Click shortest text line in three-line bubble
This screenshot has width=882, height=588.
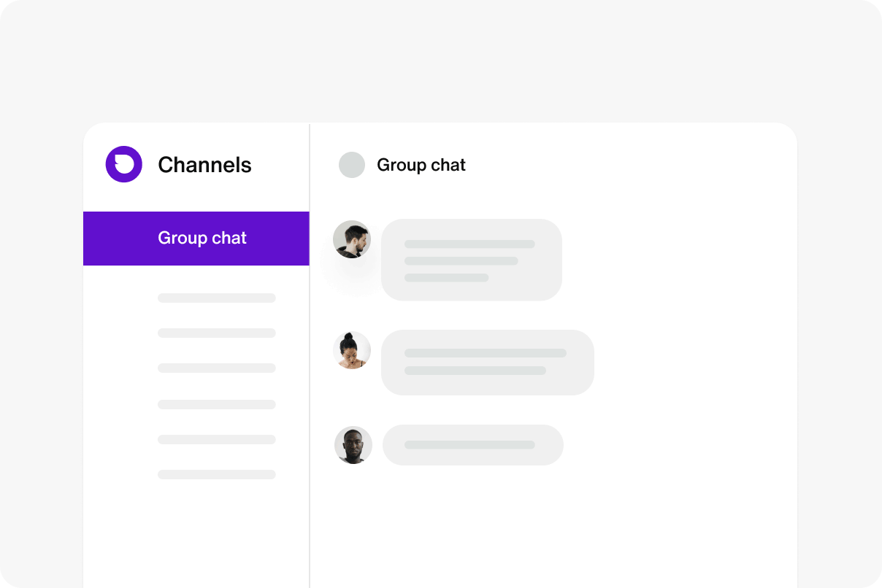(x=446, y=278)
